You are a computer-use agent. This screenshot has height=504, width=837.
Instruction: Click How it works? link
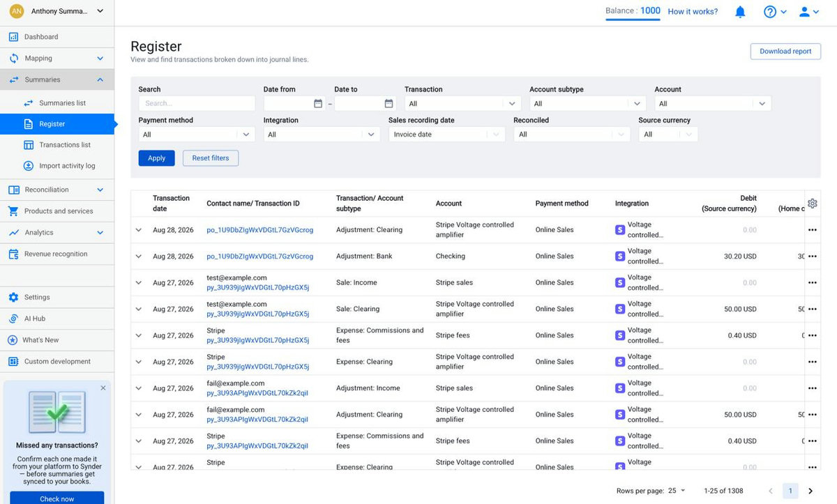[x=693, y=12]
